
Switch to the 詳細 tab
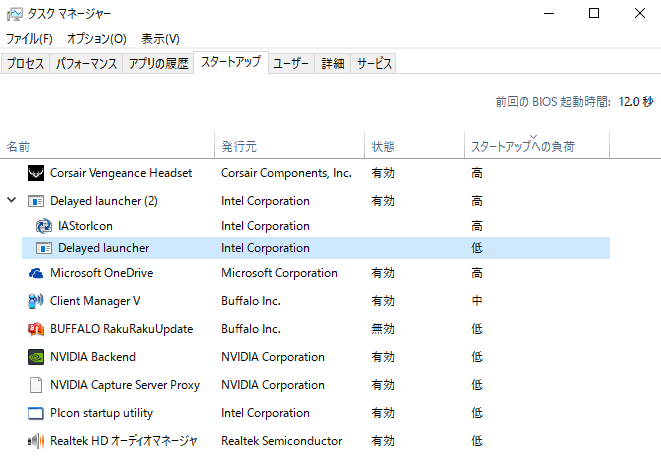(x=333, y=64)
